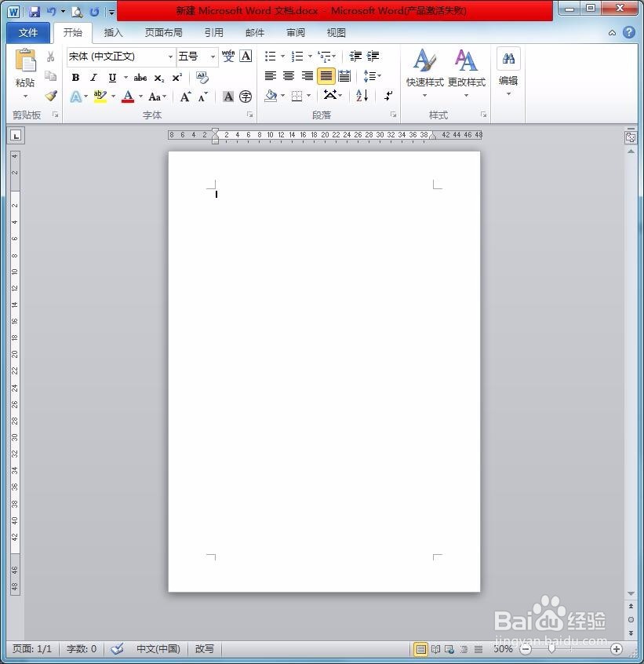Screen dimensions: 644x664
Task: Align text to the right
Action: (x=307, y=76)
